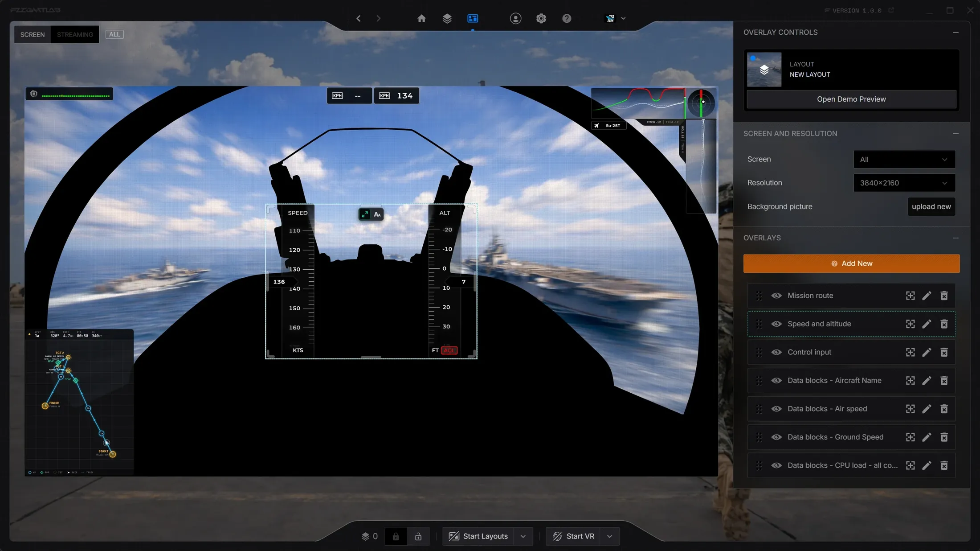Open the help question mark icon
980x551 pixels.
567,18
